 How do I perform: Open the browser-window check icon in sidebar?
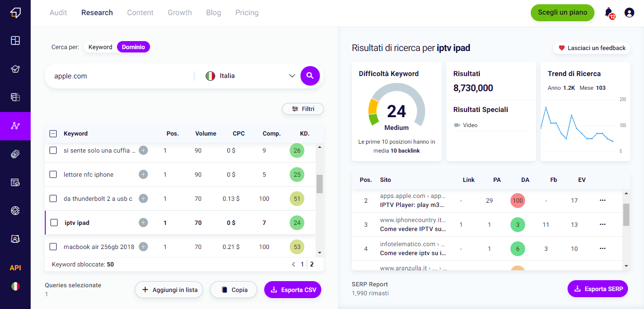15,182
